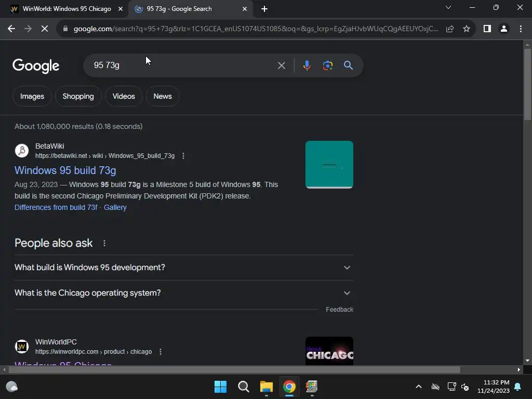Open the Gallery sublink
Screen dimensions: 532x399
pyautogui.click(x=115, y=207)
